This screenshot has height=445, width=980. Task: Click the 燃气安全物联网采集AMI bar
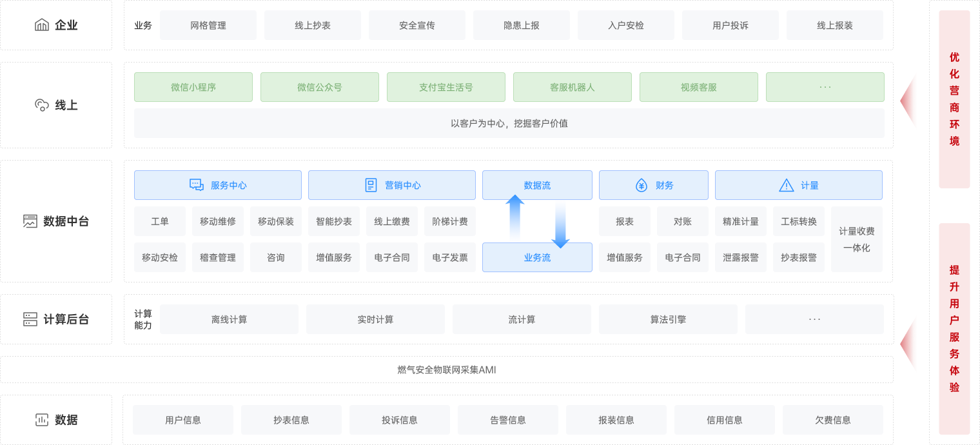coord(447,370)
